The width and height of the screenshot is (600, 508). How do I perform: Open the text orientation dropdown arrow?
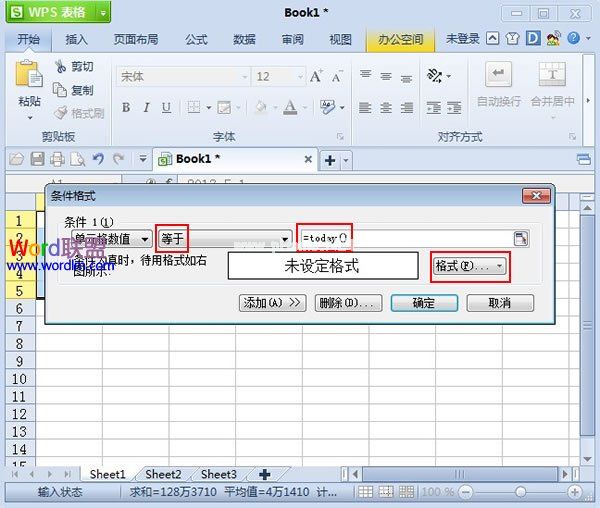tap(448, 77)
